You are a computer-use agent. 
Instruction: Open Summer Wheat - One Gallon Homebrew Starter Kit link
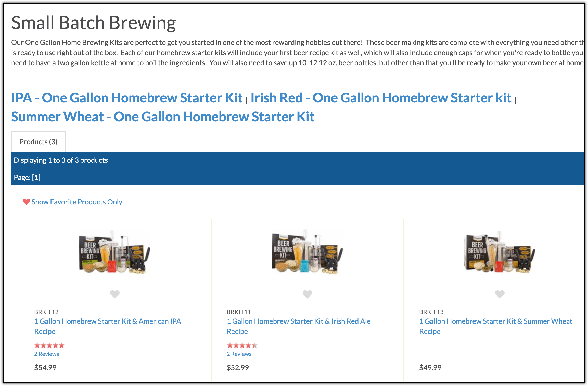point(163,117)
